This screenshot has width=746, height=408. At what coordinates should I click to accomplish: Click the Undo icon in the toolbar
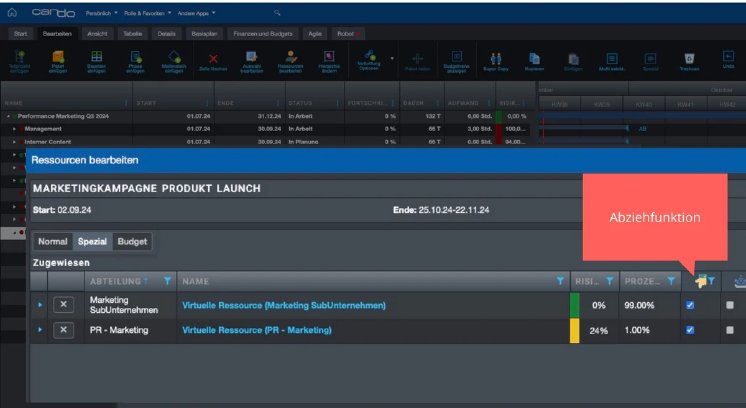(728, 62)
